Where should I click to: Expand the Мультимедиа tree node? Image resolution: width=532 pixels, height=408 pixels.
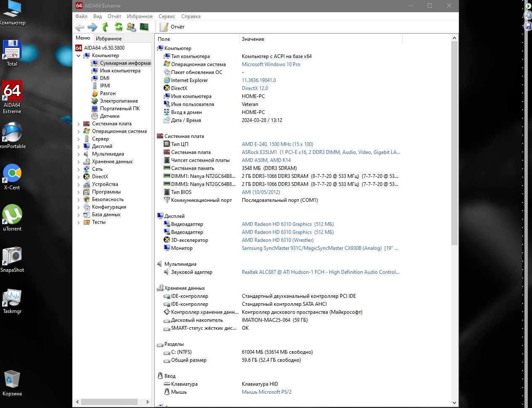79,154
